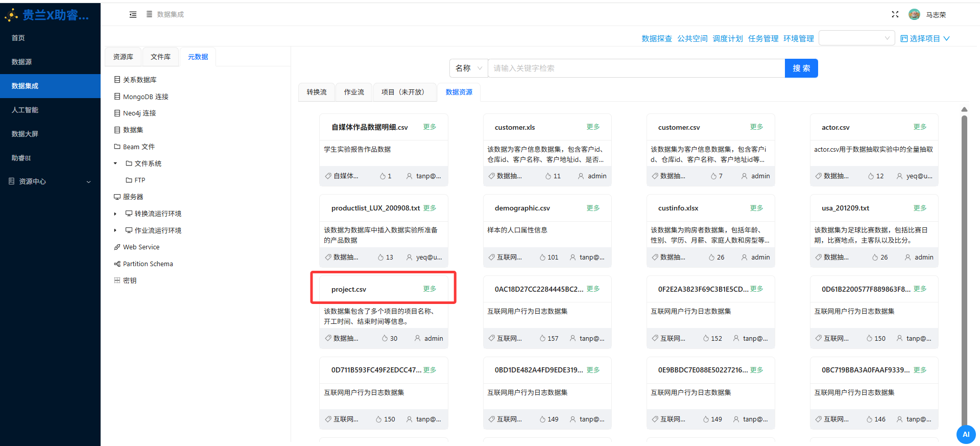Click the Neo4j 连接 icon

(x=117, y=113)
